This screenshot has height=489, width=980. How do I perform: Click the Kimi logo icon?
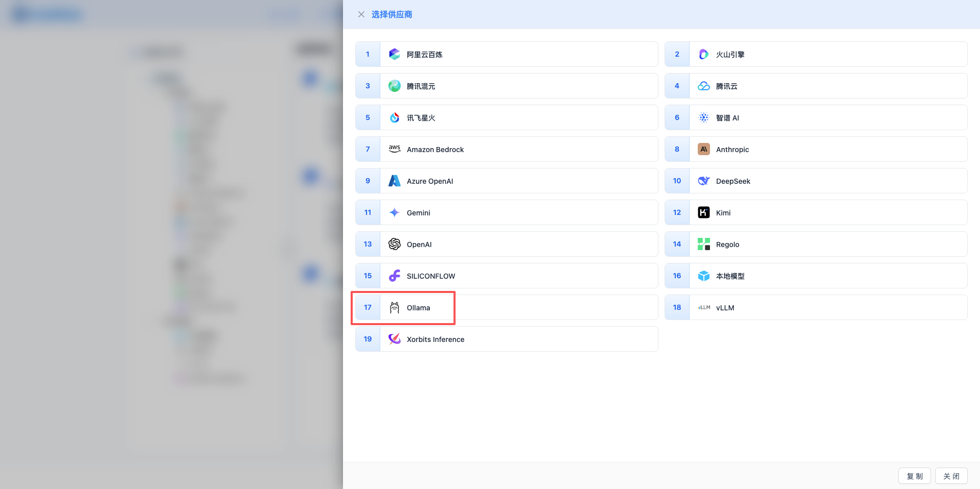click(x=703, y=212)
